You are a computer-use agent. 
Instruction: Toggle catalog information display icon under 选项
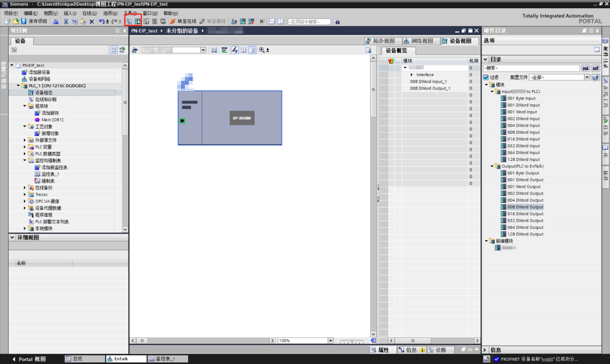(x=597, y=50)
